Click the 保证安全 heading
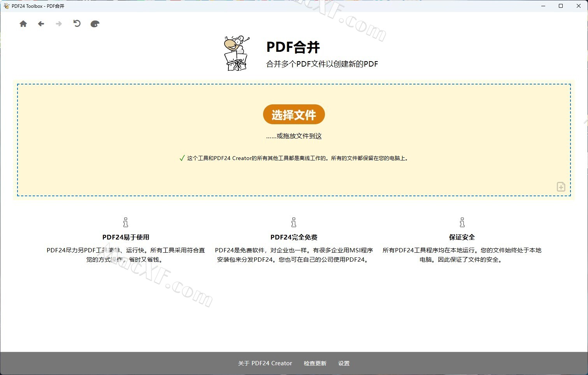Image resolution: width=588 pixels, height=375 pixels. (462, 237)
